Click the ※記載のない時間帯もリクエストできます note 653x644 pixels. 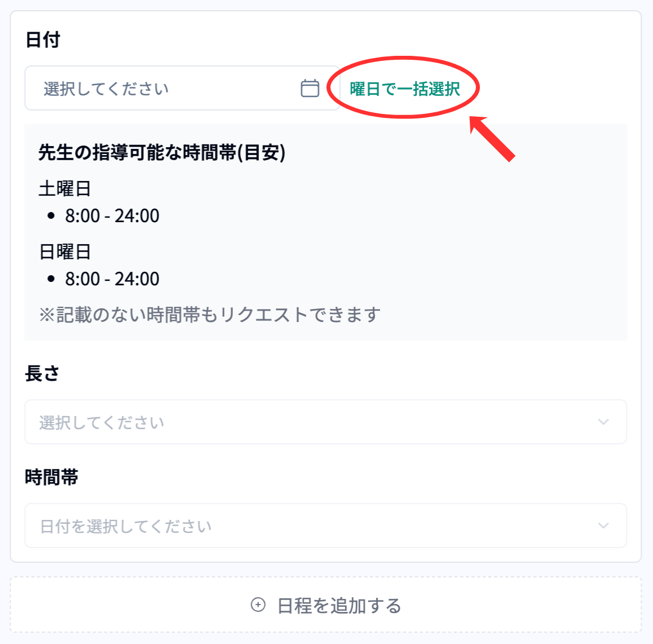click(x=210, y=315)
